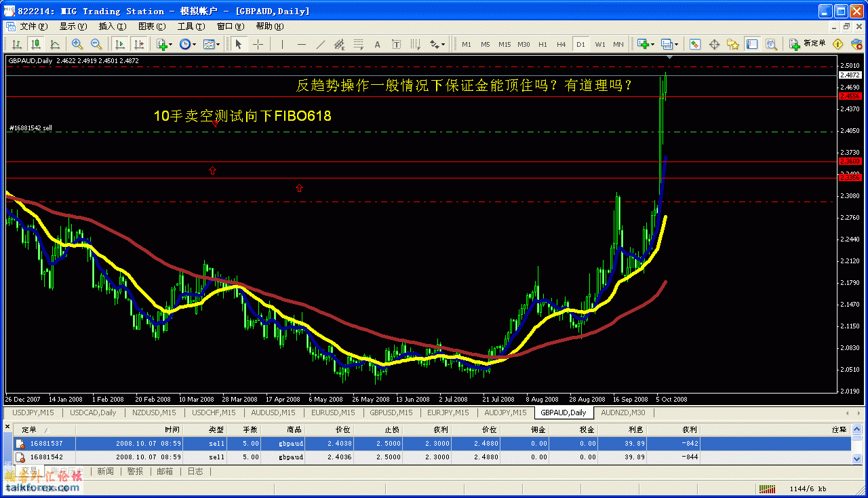Switch to MN monthly timeframe
This screenshot has width=868, height=498.
(618, 44)
